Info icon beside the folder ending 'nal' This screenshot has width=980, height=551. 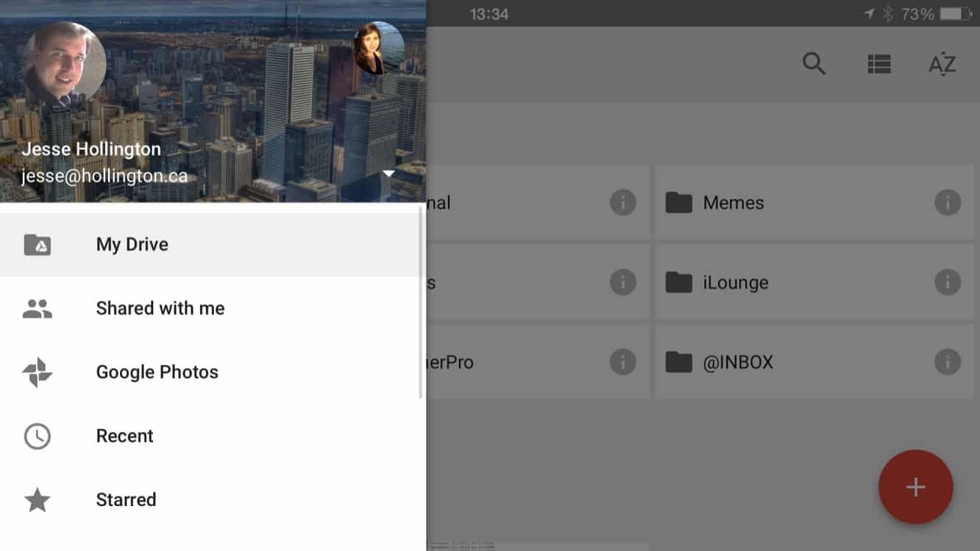pyautogui.click(x=623, y=202)
